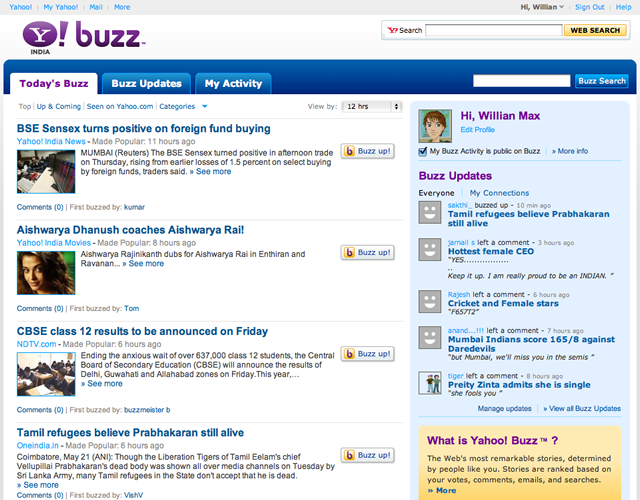Open the BSE Sensex story thumbnail
The width and height of the screenshot is (640, 500).
pos(46,171)
